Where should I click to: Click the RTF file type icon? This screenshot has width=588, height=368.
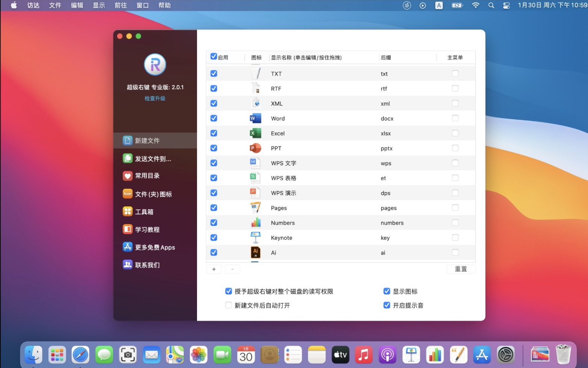pos(256,88)
